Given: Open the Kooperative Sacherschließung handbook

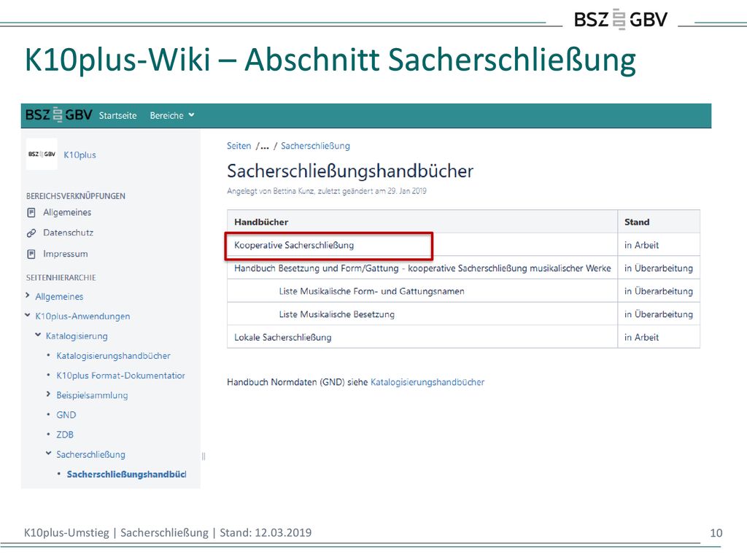Looking at the screenshot, I should (294, 245).
